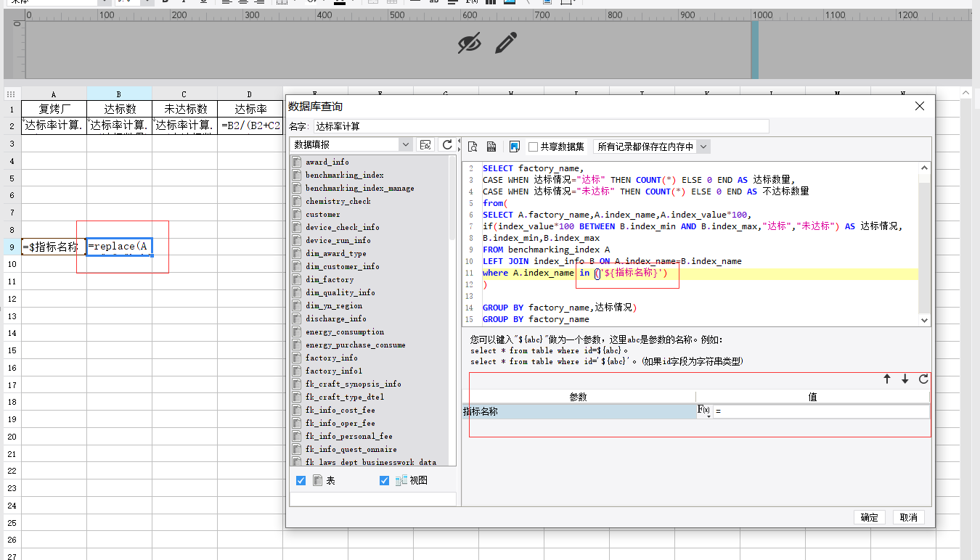
Task: Select the fk_info_oper_fee table
Action: point(340,423)
